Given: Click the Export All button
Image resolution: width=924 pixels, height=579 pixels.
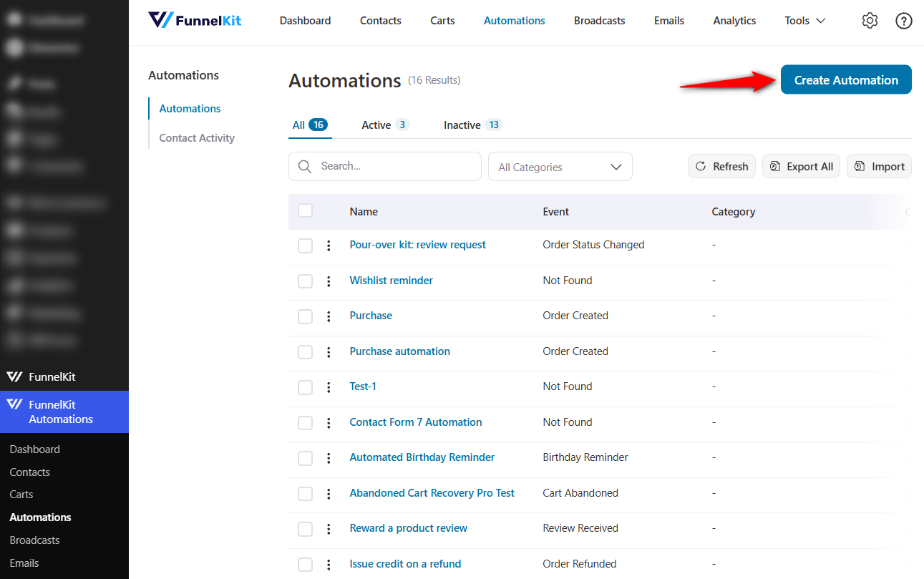Looking at the screenshot, I should [x=801, y=166].
